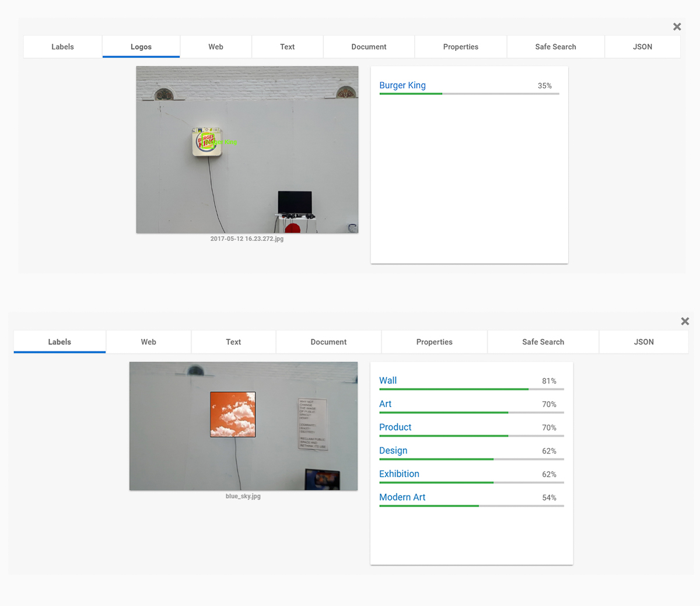Click the orange clouds artwork image

(233, 414)
